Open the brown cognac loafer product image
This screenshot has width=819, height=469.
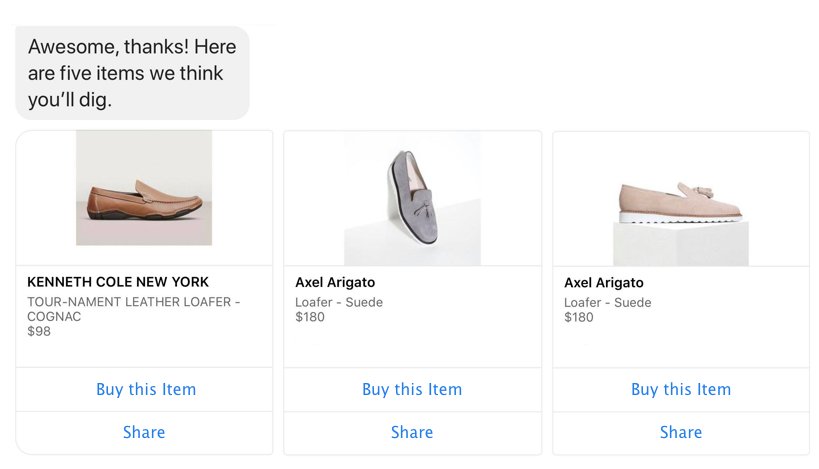[x=144, y=188]
